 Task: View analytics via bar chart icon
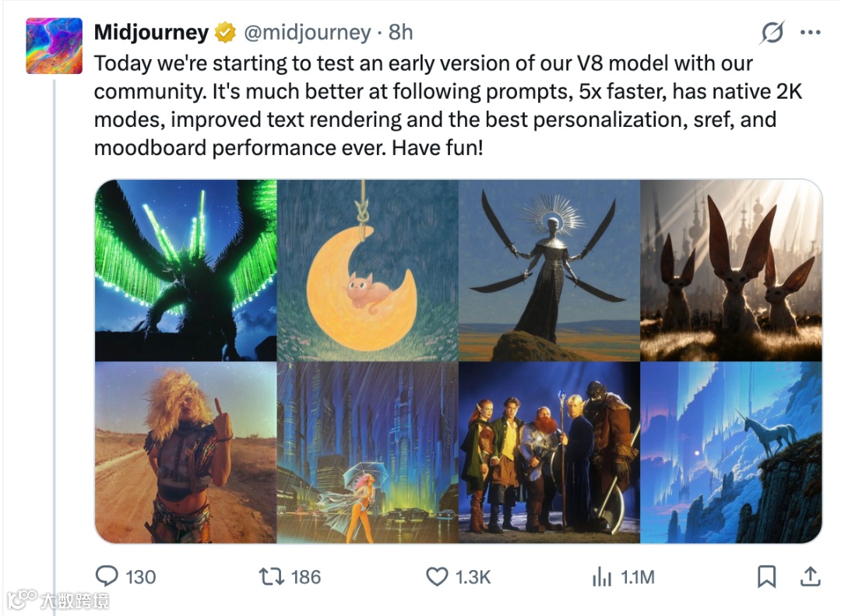[602, 577]
